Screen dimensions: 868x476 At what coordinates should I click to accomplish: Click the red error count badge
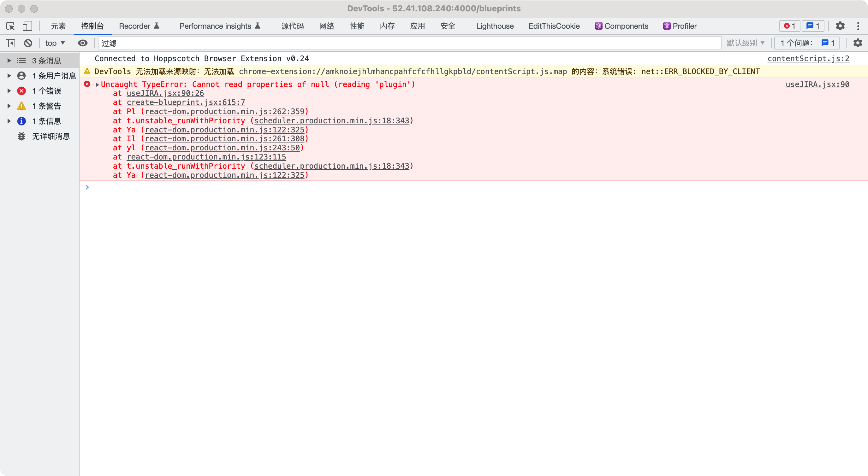tap(789, 26)
